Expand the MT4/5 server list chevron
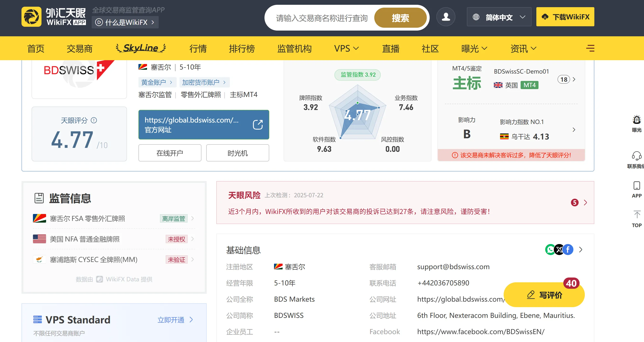644x342 pixels. coord(574,79)
